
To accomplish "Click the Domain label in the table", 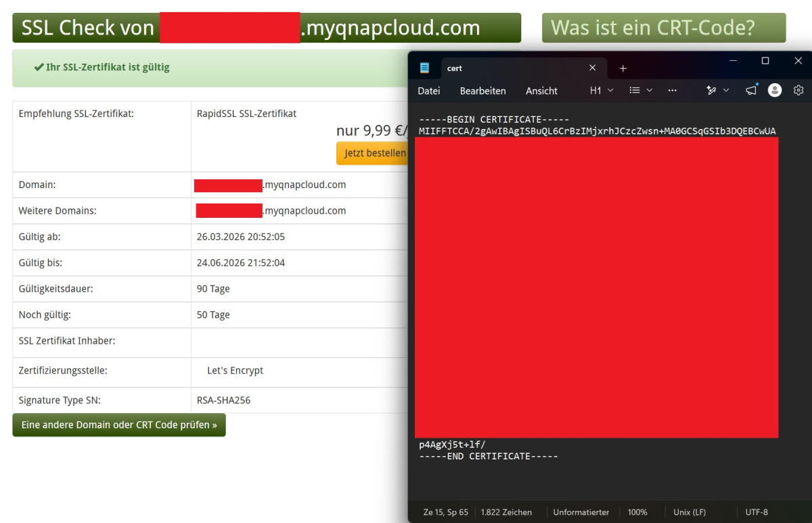I will coord(37,185).
